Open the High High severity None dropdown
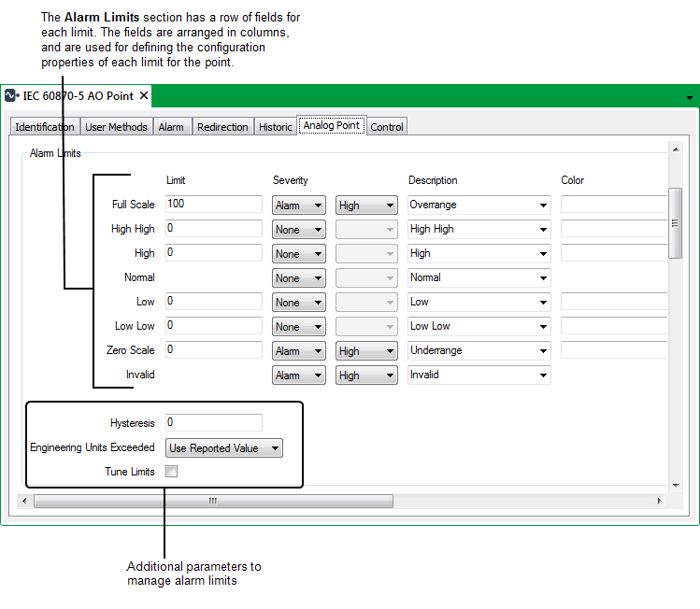 tap(299, 230)
